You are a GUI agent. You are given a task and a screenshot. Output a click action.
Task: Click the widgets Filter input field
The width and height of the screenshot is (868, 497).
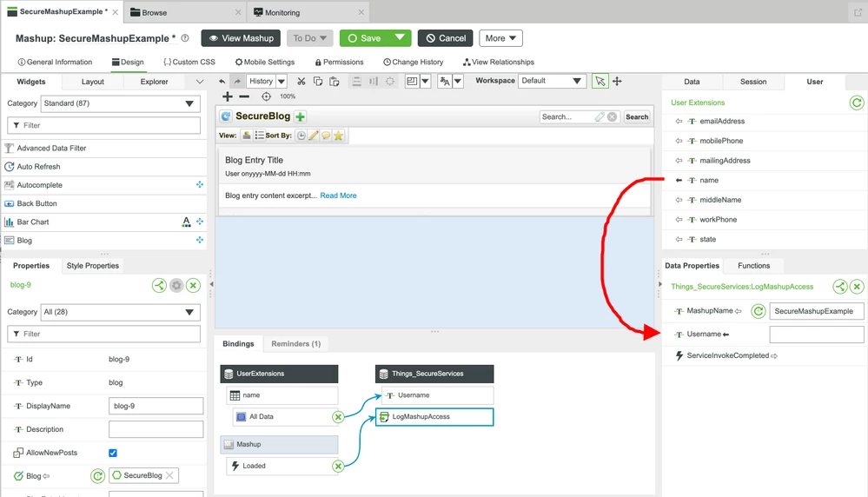pos(104,126)
